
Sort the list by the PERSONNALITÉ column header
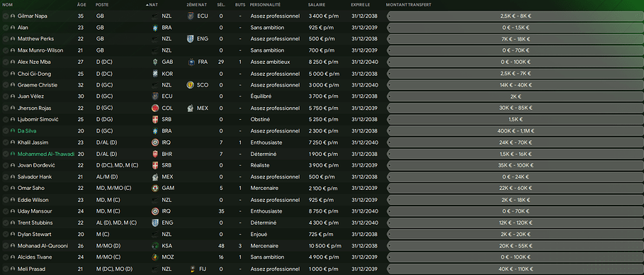point(265,5)
